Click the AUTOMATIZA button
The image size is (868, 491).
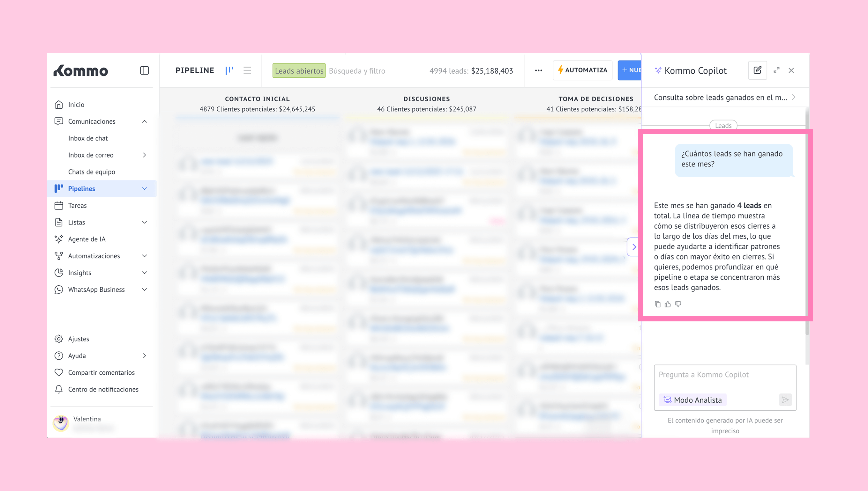(x=582, y=70)
